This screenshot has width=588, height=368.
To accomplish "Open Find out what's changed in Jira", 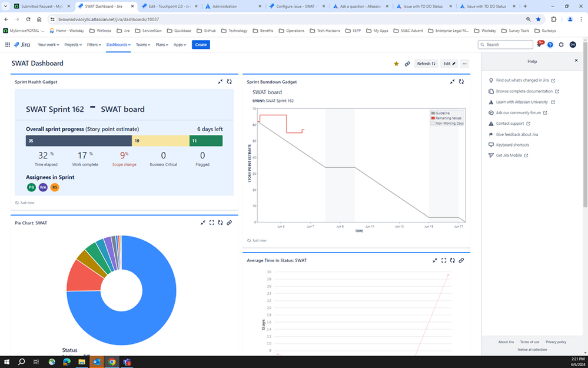I will pos(522,80).
